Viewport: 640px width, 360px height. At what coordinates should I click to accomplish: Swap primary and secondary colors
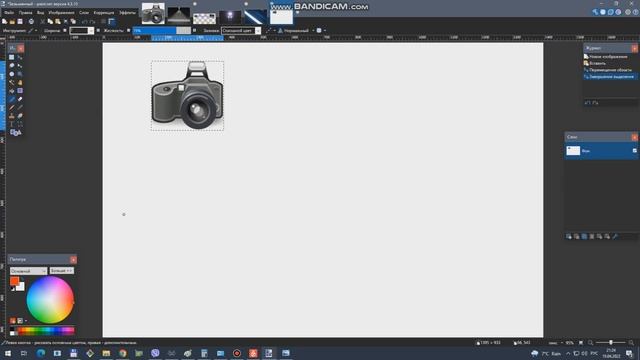pyautogui.click(x=22, y=278)
